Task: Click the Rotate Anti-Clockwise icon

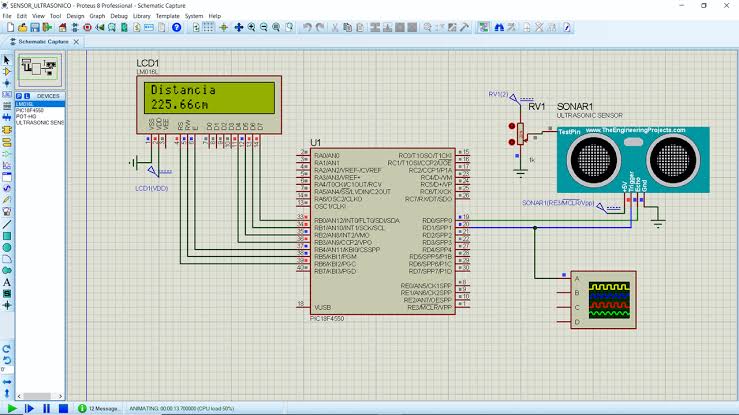Action: [7, 360]
